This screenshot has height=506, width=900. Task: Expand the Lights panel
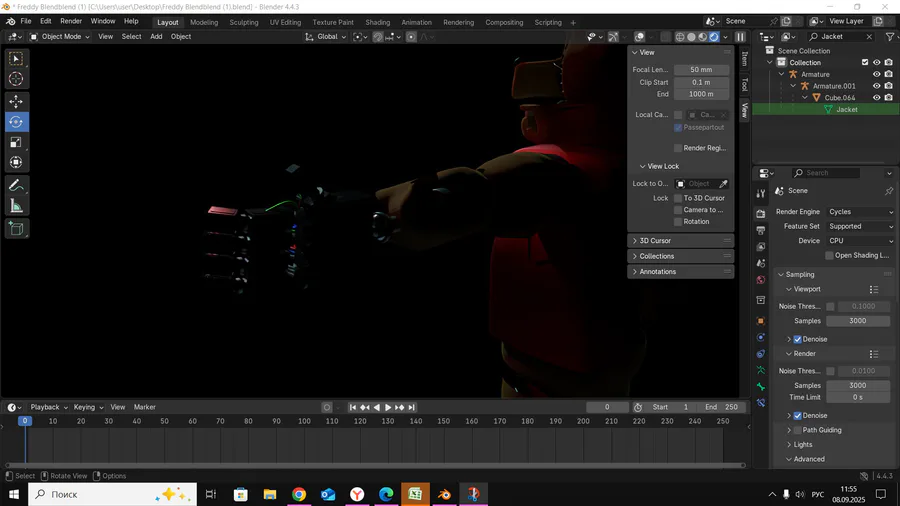pyautogui.click(x=802, y=445)
